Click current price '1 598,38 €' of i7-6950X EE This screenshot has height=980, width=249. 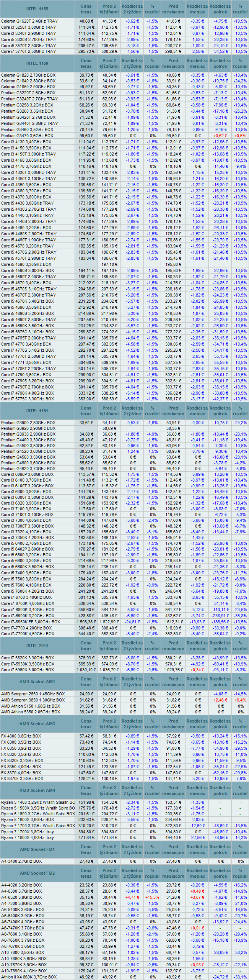86,622
